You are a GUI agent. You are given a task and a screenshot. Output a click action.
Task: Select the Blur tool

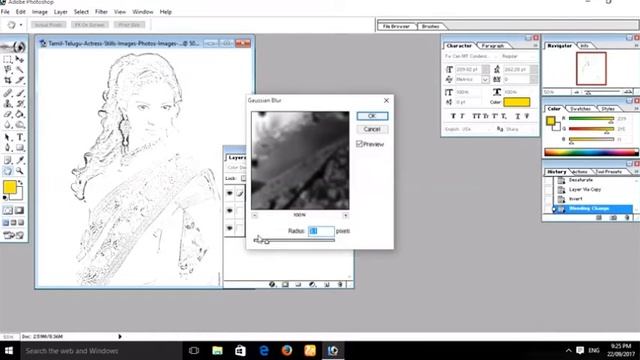7,125
